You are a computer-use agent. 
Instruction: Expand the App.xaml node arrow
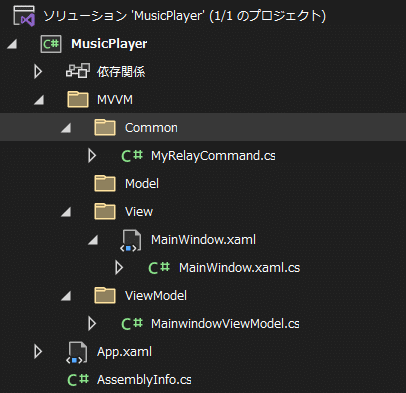(x=38, y=352)
